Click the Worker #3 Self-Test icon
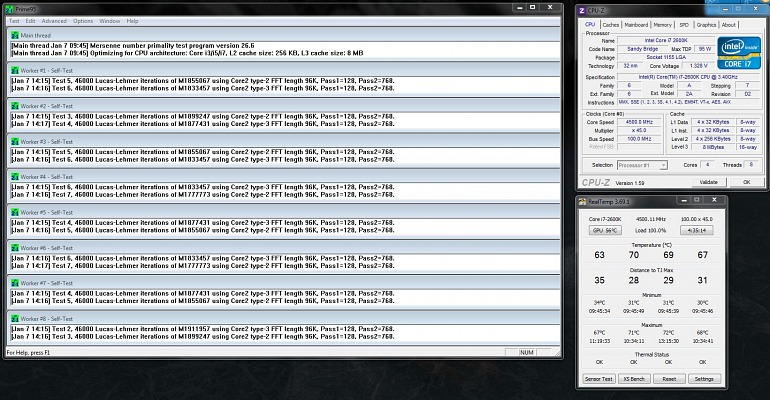 15,141
